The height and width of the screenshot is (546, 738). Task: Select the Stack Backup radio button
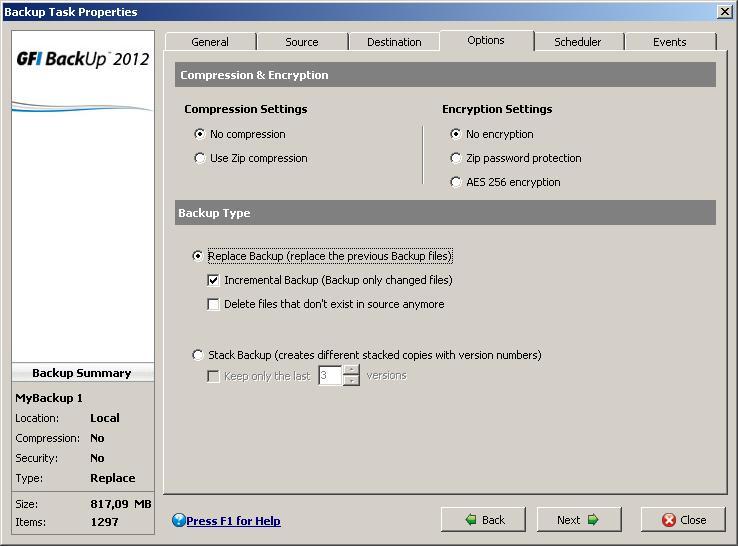click(x=197, y=355)
